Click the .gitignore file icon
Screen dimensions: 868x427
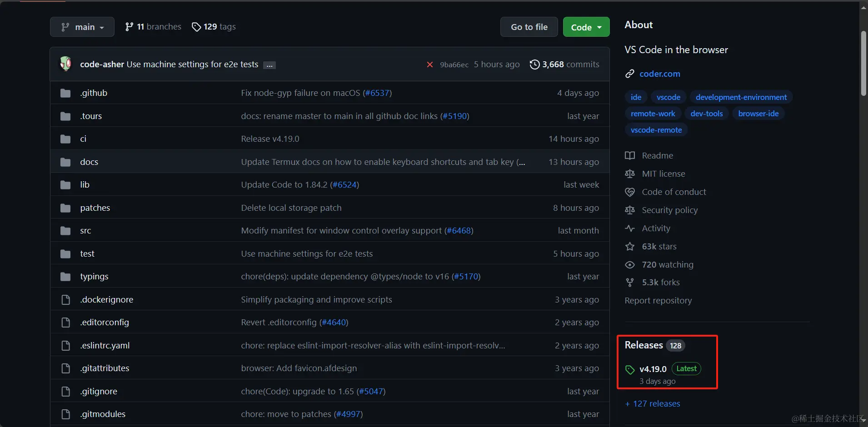tap(65, 392)
